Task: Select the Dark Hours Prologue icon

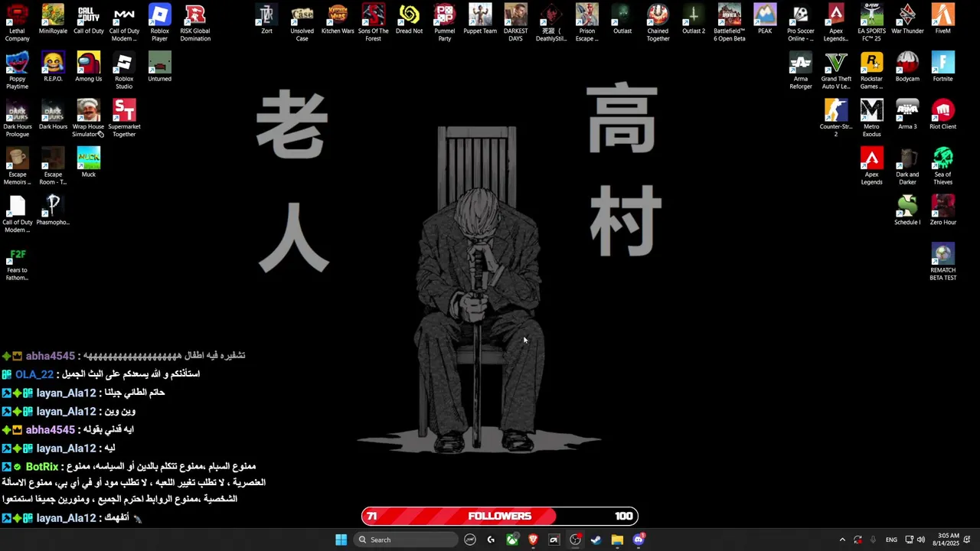Action: (17, 119)
